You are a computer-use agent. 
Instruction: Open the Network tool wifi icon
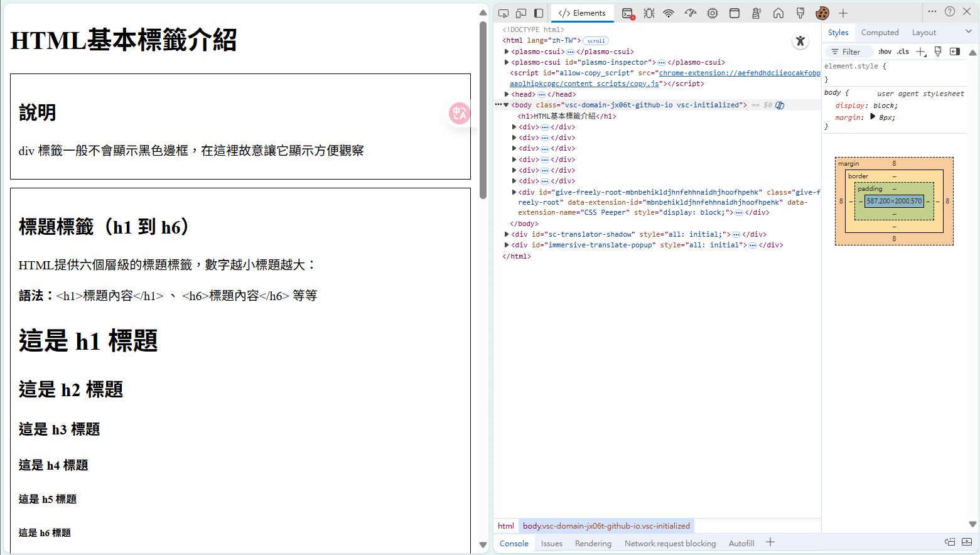669,13
